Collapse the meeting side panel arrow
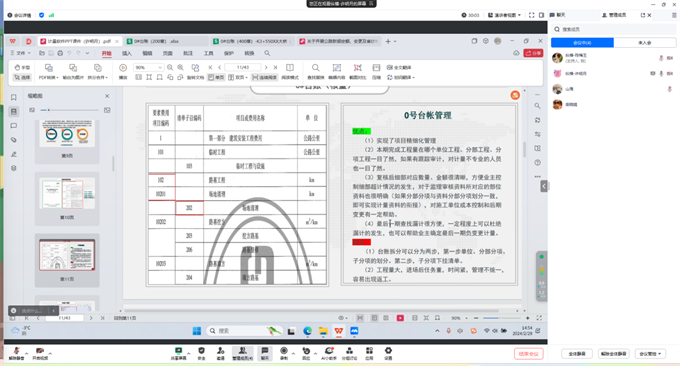This screenshot has width=680, height=366. pos(543,186)
